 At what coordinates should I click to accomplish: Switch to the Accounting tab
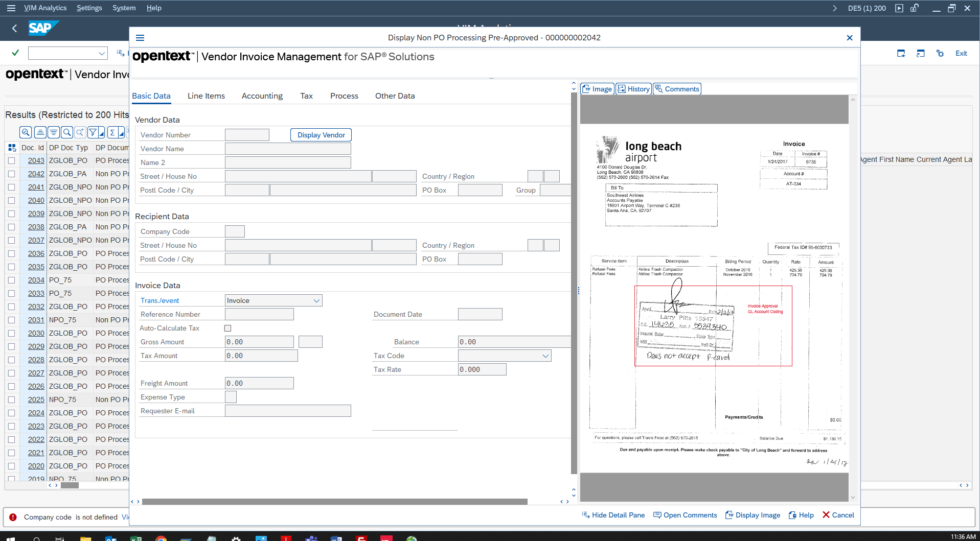pyautogui.click(x=262, y=96)
